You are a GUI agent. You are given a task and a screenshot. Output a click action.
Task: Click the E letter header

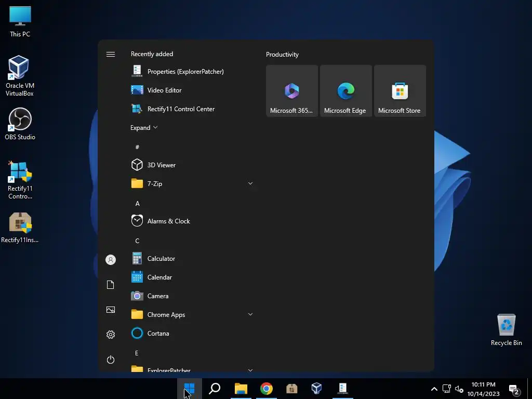point(137,353)
